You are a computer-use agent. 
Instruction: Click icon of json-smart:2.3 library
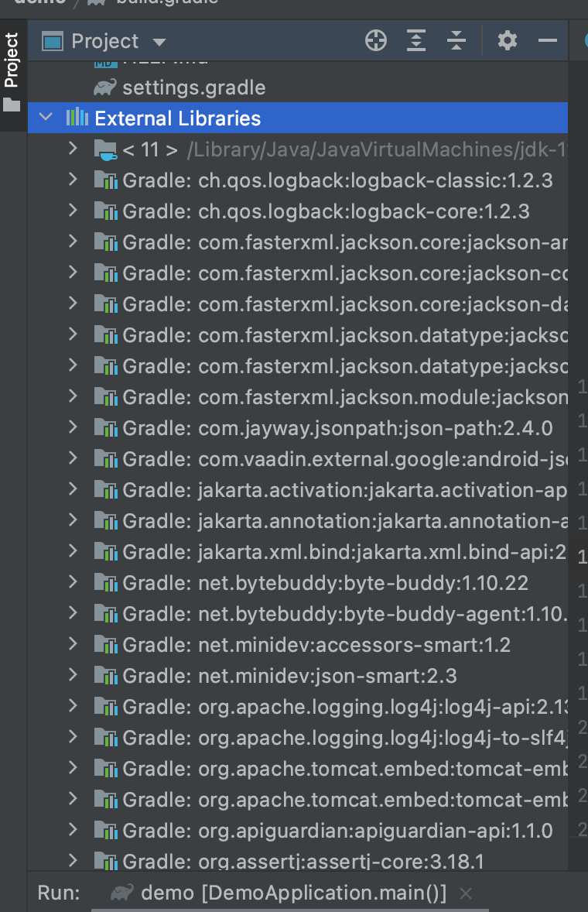click(106, 675)
